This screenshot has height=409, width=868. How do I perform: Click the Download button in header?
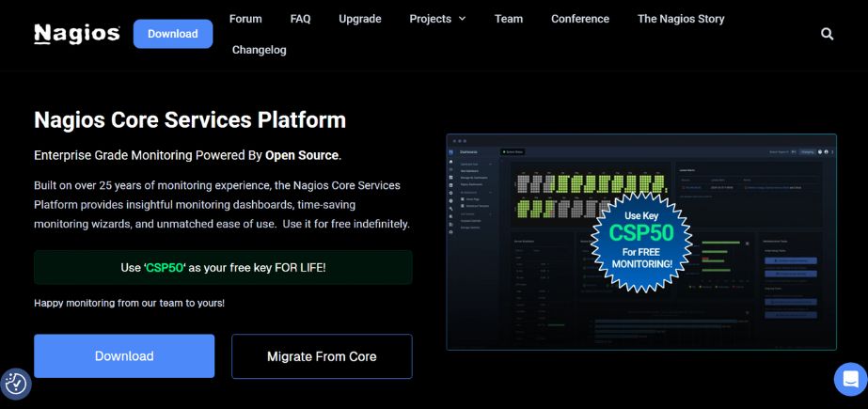(x=173, y=34)
